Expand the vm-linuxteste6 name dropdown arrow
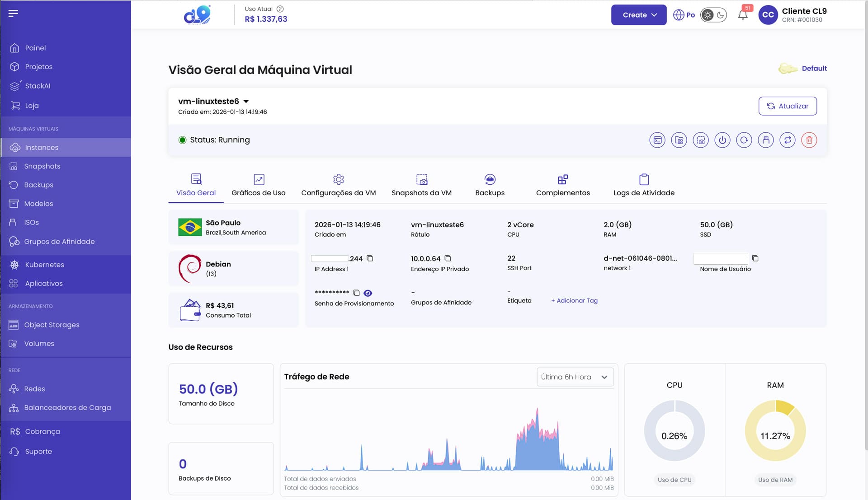Screen dimensions: 868x500 [246, 102]
